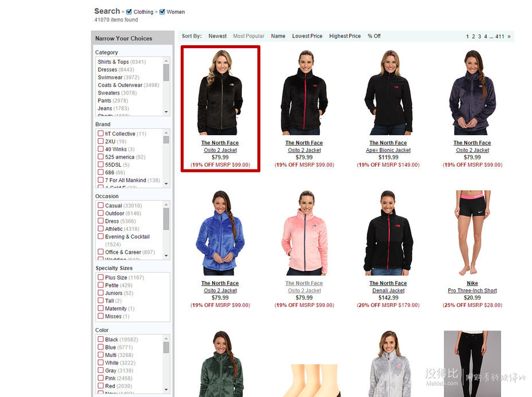
Task: Open the Apex Bionic Jacket image
Action: [388, 92]
